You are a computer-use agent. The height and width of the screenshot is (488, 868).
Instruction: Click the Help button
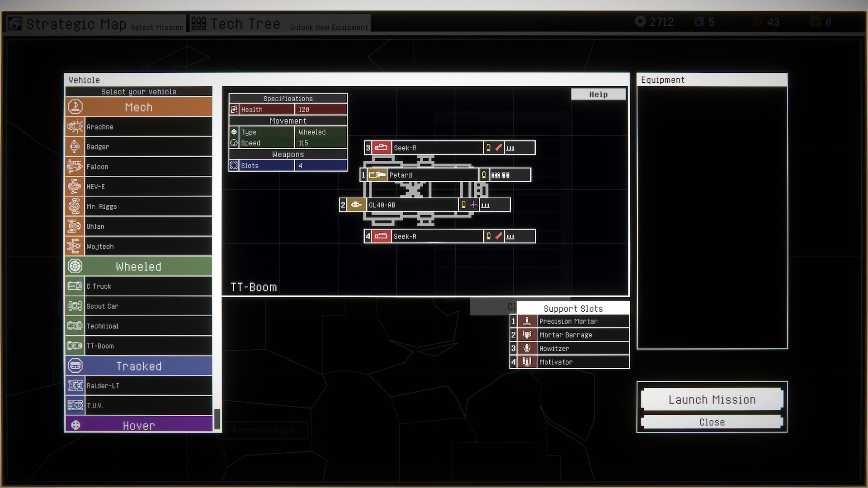coord(598,94)
